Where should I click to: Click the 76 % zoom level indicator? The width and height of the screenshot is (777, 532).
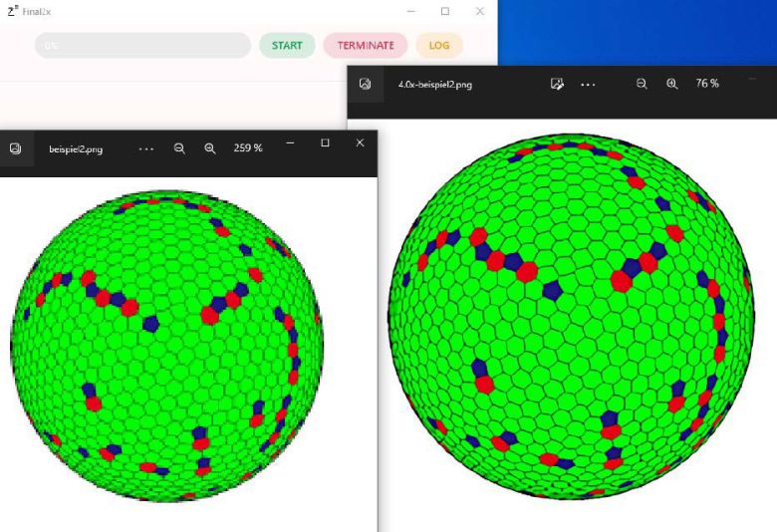point(707,85)
